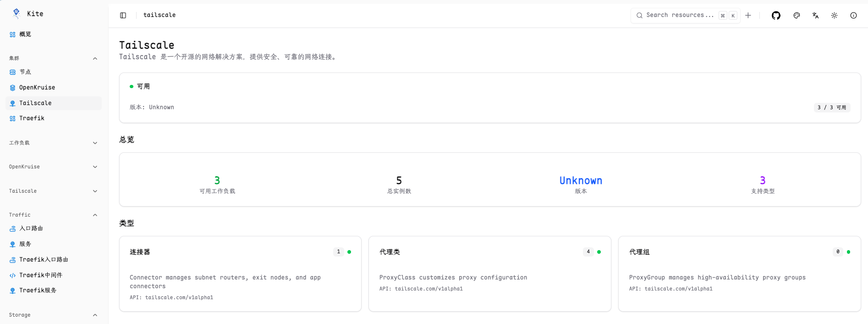Expand the 工作负载 workloads section

coord(95,143)
